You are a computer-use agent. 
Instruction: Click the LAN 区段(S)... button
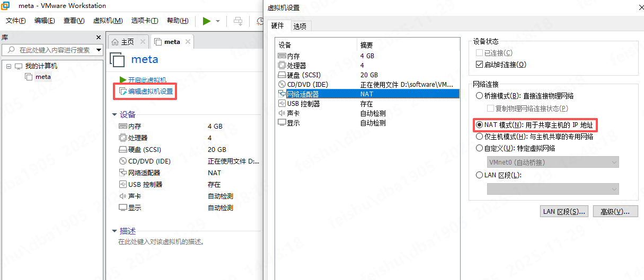564,212
